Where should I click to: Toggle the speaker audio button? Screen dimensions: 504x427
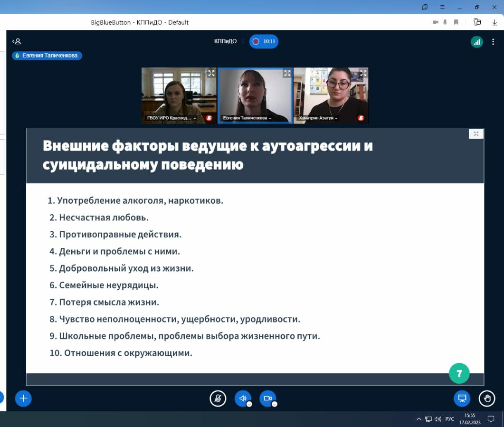pos(243,399)
